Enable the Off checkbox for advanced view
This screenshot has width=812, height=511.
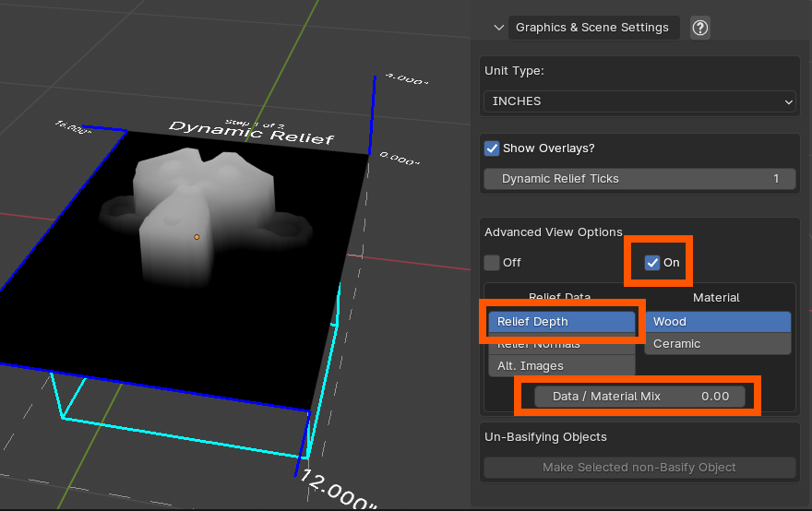coord(493,263)
